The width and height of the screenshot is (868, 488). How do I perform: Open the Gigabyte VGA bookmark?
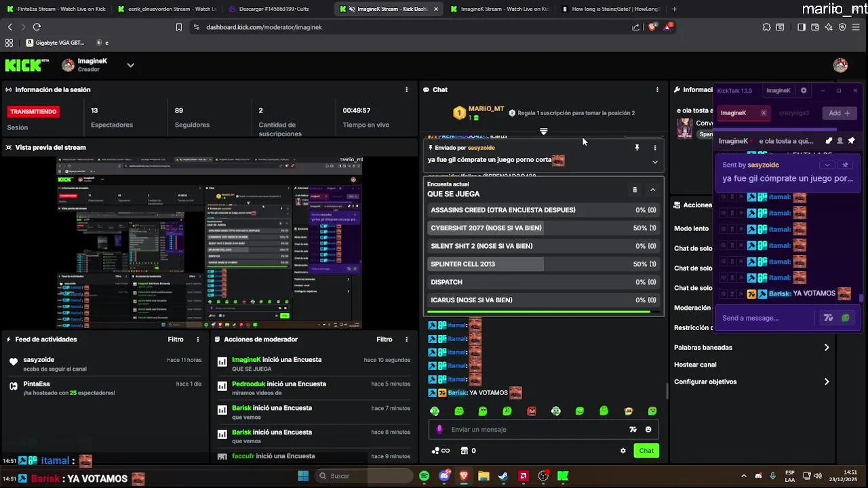(x=55, y=43)
